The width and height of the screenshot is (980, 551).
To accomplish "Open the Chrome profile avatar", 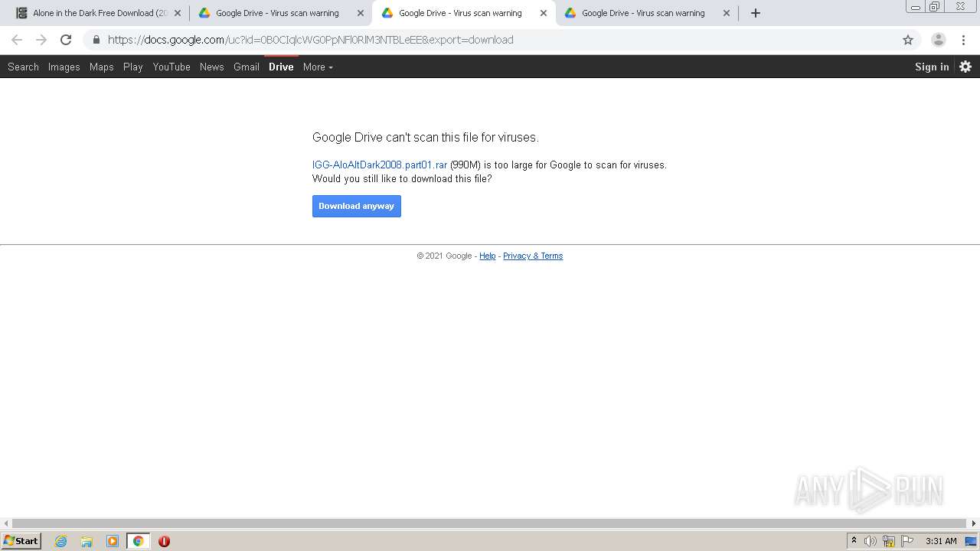I will (939, 40).
